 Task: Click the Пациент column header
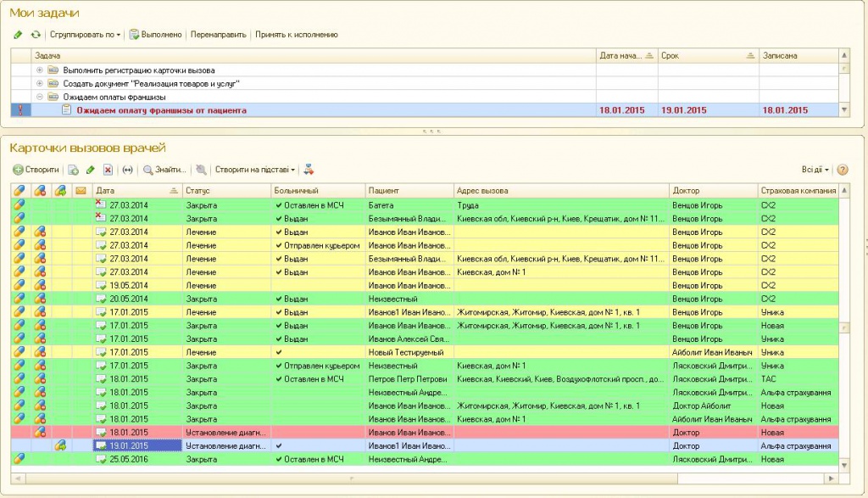tap(409, 191)
